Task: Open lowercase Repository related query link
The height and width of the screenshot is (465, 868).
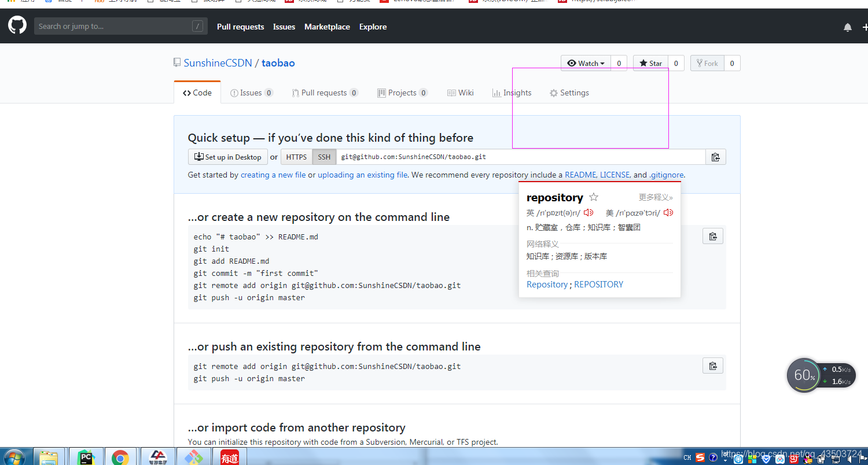Action: pyautogui.click(x=547, y=285)
